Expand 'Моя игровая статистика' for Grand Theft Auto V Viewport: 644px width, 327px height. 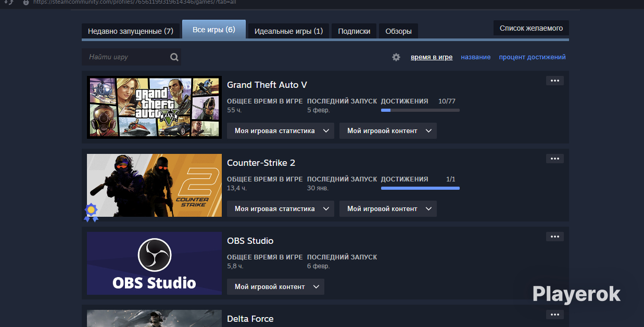pos(281,131)
